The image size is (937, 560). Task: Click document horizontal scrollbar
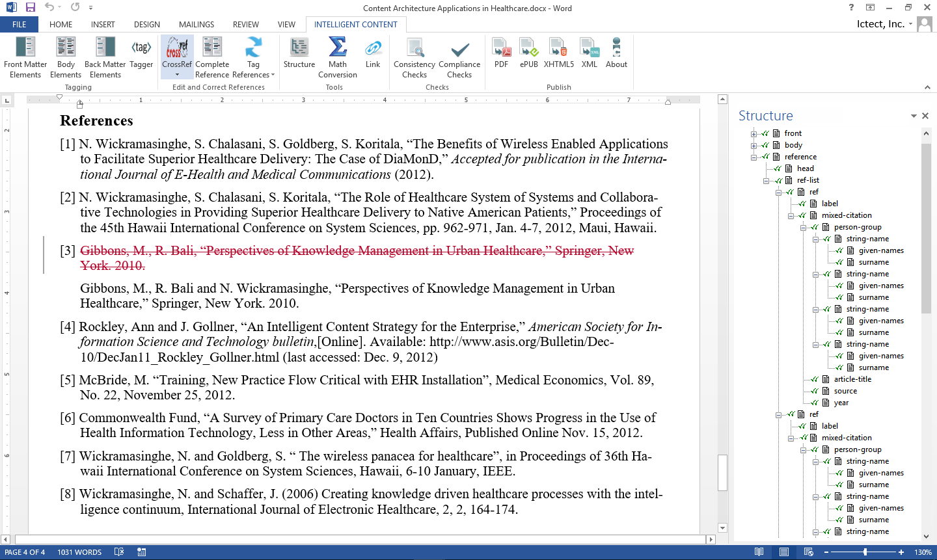[x=360, y=539]
